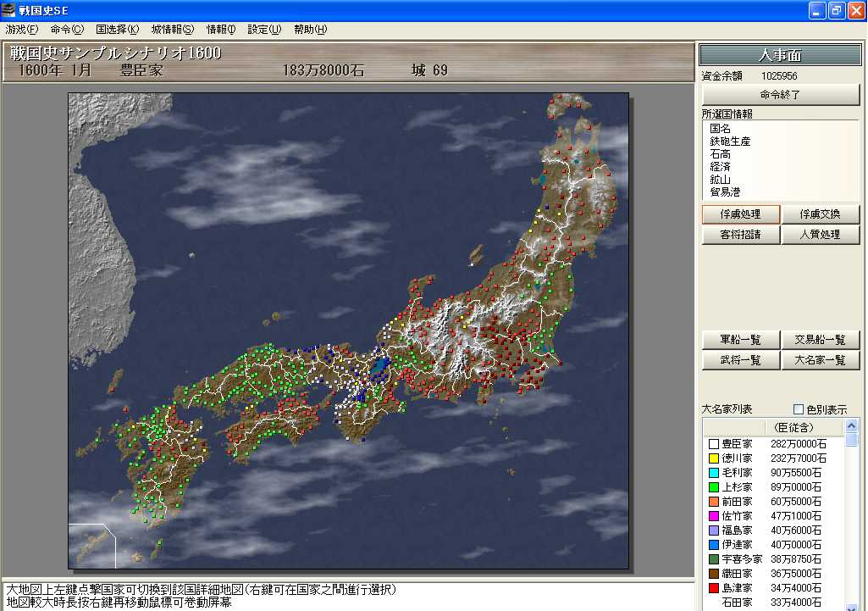Click the 鉱山 info label
This screenshot has width=868, height=611.
(720, 180)
